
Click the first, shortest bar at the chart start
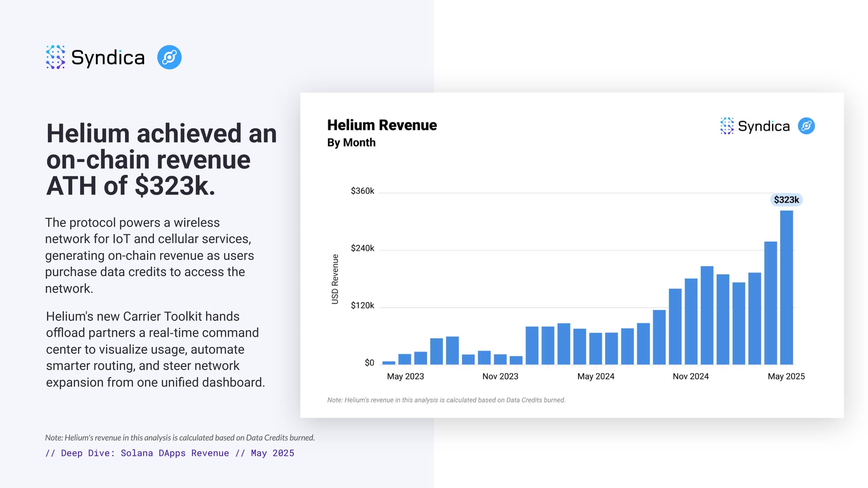tap(389, 363)
